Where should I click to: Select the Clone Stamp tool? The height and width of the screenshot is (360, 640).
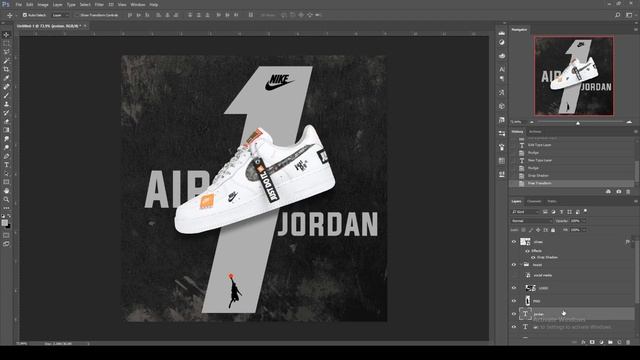pyautogui.click(x=6, y=104)
